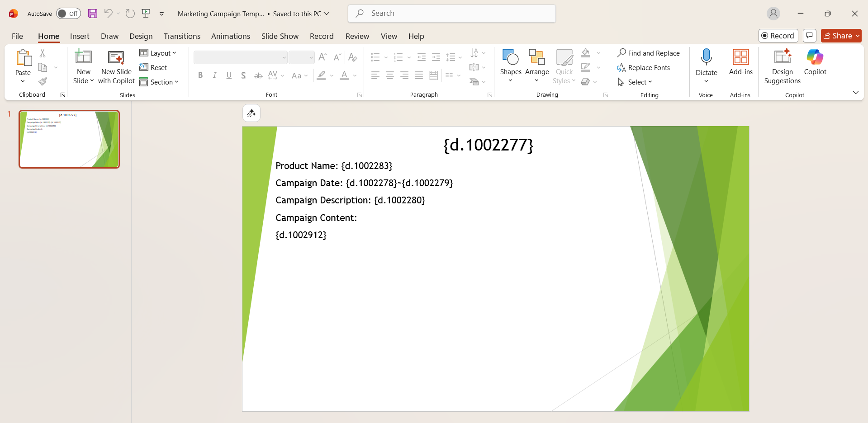868x423 pixels.
Task: Expand the Layout dropdown
Action: coord(158,53)
